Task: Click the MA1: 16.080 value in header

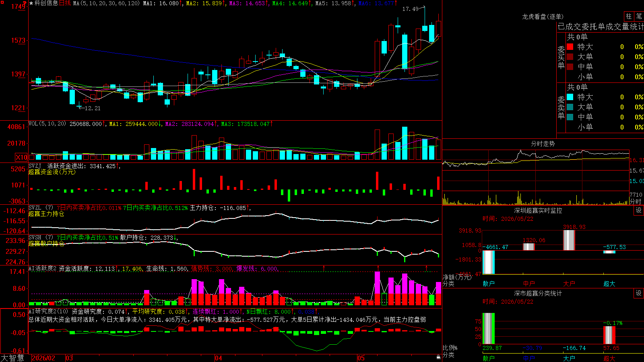Action: [x=161, y=3]
